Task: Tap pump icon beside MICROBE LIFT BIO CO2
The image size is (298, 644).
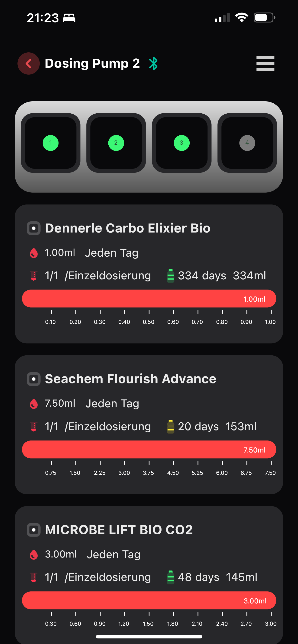Action: pos(33,530)
